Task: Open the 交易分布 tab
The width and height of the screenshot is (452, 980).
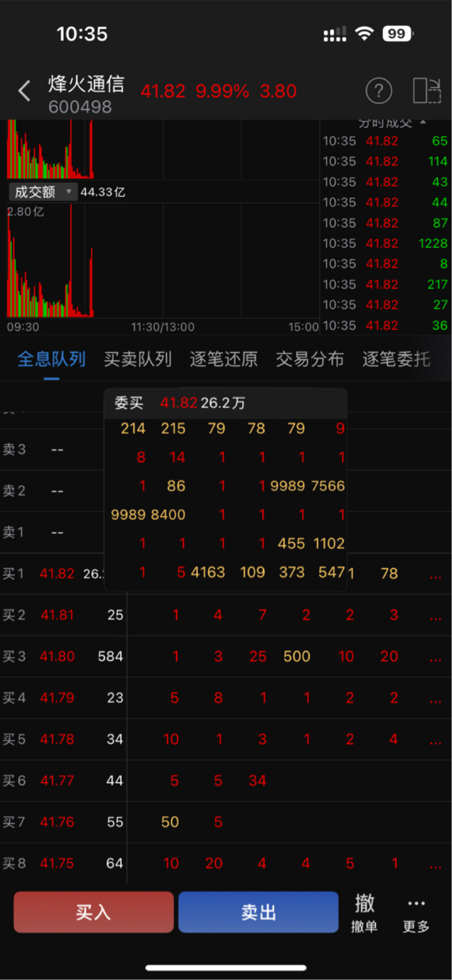Action: tap(310, 359)
